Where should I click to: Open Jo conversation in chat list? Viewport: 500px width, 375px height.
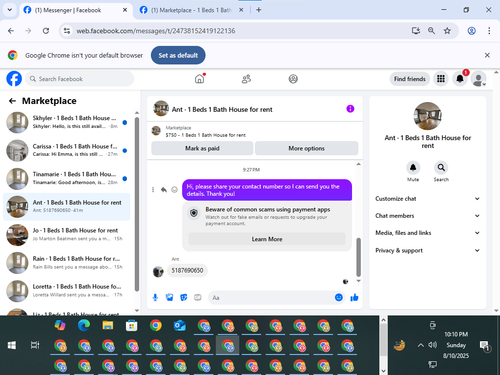point(67,235)
